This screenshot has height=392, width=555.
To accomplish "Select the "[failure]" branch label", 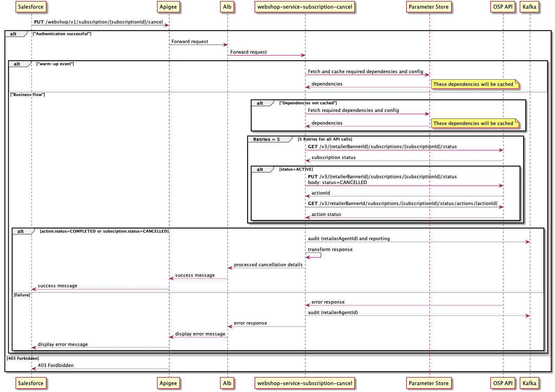I will (22, 295).
